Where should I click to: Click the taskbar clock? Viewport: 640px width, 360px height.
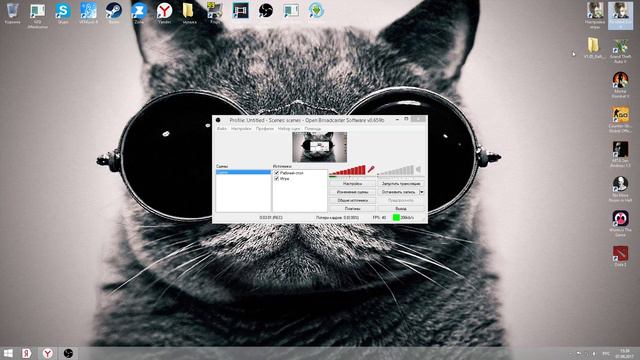coord(624,353)
